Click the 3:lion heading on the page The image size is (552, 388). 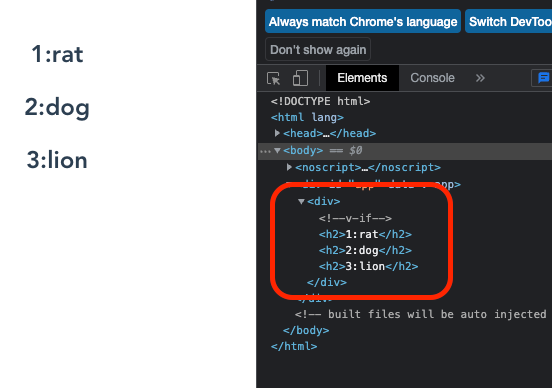57,160
